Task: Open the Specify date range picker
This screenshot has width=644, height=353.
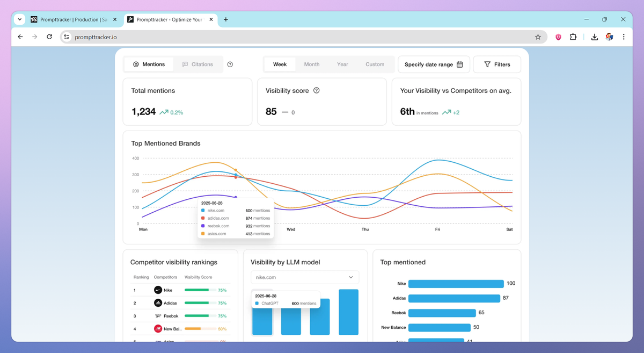Action: (x=434, y=64)
